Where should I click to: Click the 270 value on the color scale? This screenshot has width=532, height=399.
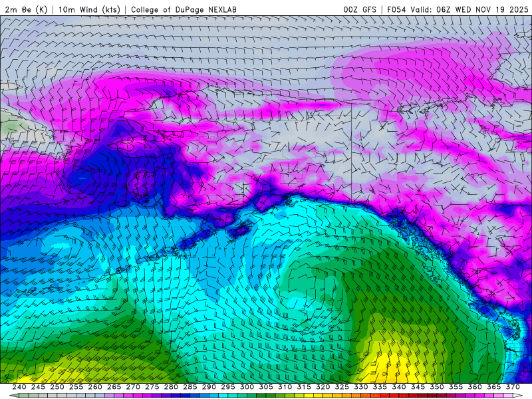[x=133, y=387]
